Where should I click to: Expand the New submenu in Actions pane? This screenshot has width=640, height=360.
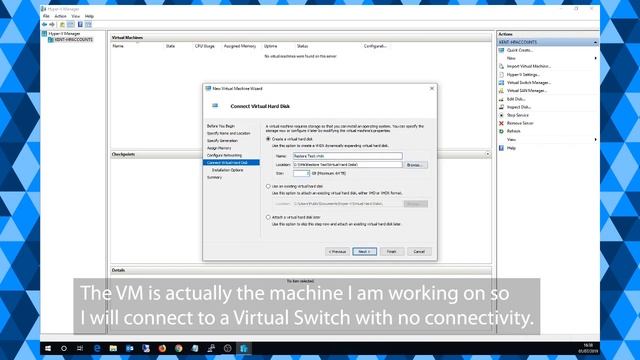596,58
